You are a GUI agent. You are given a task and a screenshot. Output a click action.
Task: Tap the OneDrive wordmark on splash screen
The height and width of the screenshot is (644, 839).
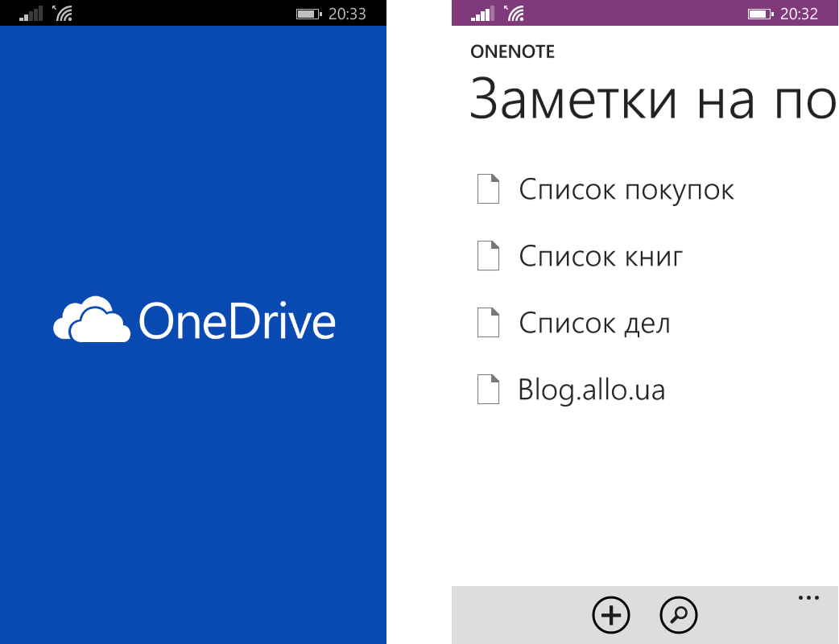pos(237,320)
